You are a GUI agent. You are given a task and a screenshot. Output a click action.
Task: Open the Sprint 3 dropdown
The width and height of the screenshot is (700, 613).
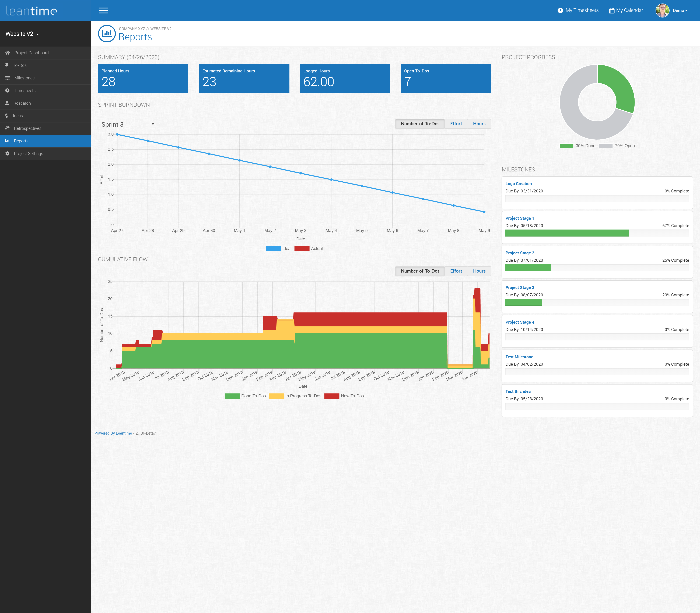pos(128,125)
